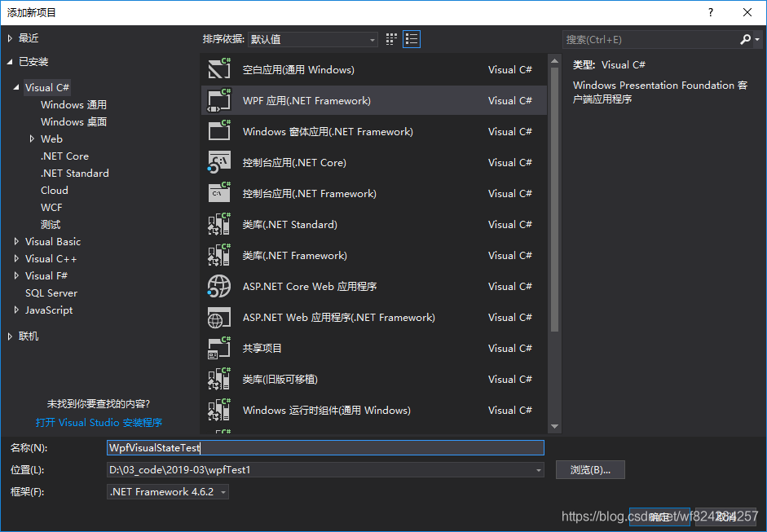Collapse the Visual C# tree node
This screenshot has height=532, width=767.
16,87
